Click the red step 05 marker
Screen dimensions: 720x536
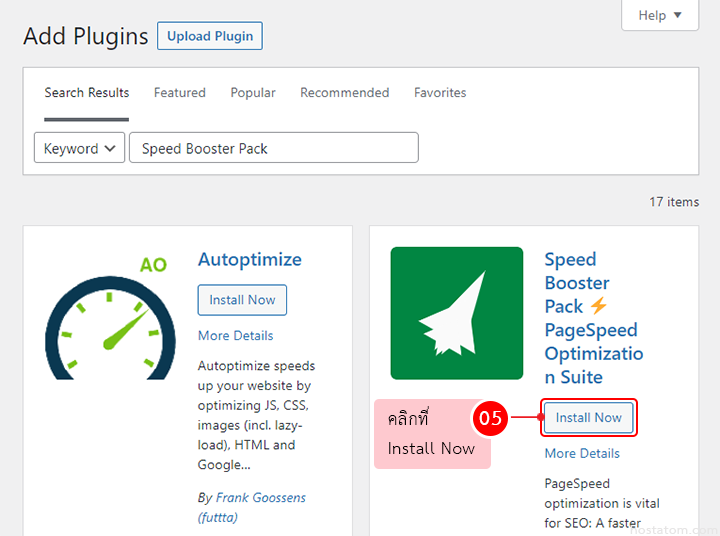coord(489,419)
